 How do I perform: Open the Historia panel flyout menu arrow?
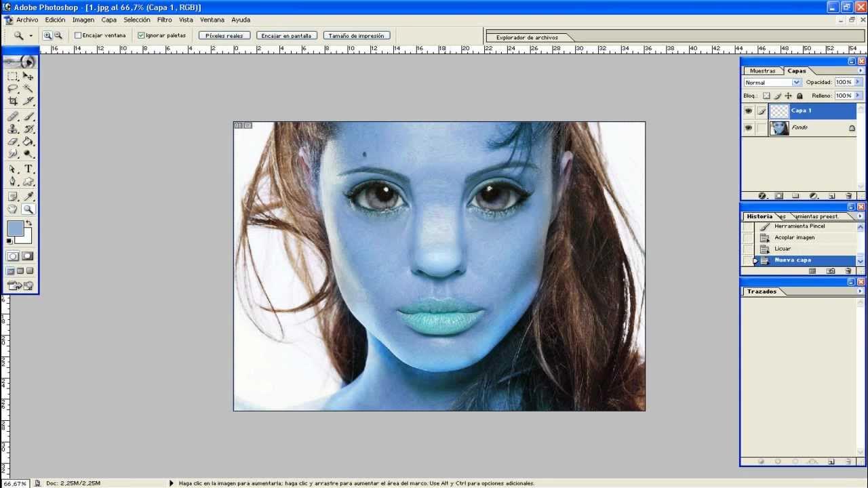tap(861, 216)
